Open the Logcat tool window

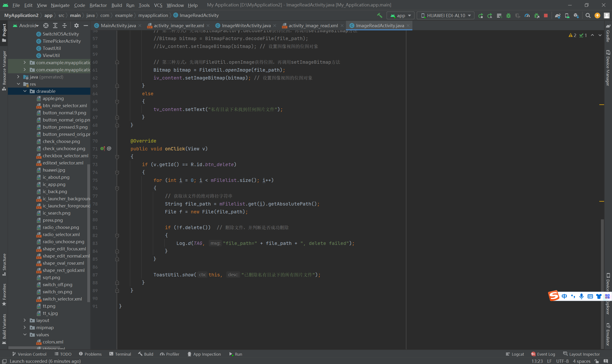[515, 354]
